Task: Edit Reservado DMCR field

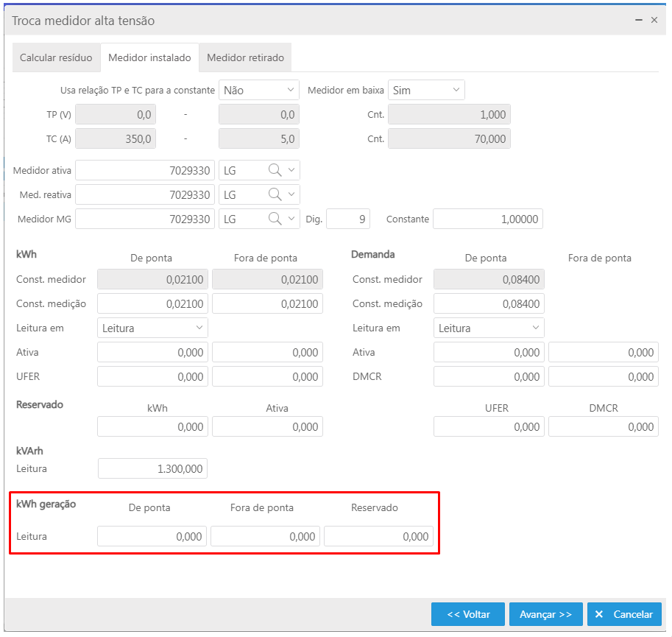Action: (x=604, y=426)
